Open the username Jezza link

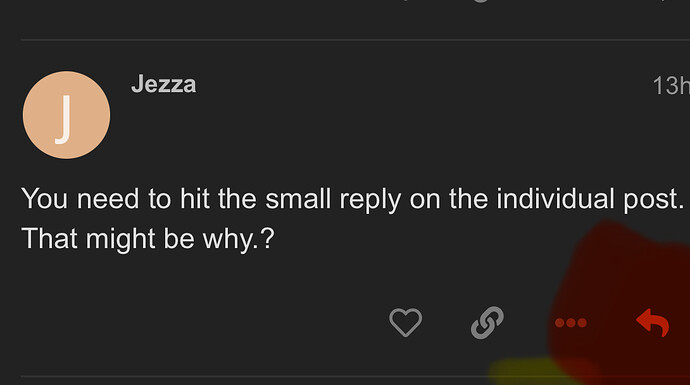tap(164, 84)
